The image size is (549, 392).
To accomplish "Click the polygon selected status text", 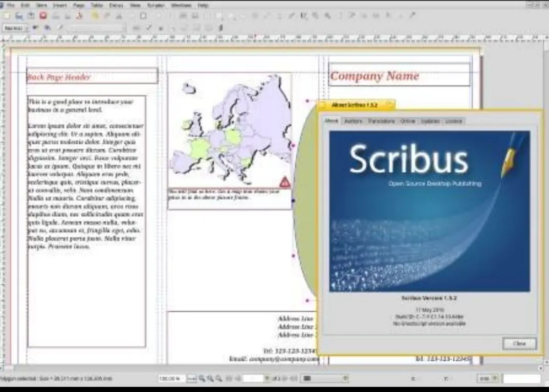I will (55, 379).
